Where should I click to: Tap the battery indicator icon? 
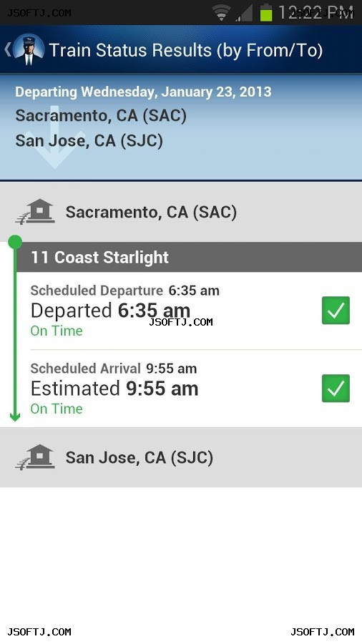coord(266,12)
